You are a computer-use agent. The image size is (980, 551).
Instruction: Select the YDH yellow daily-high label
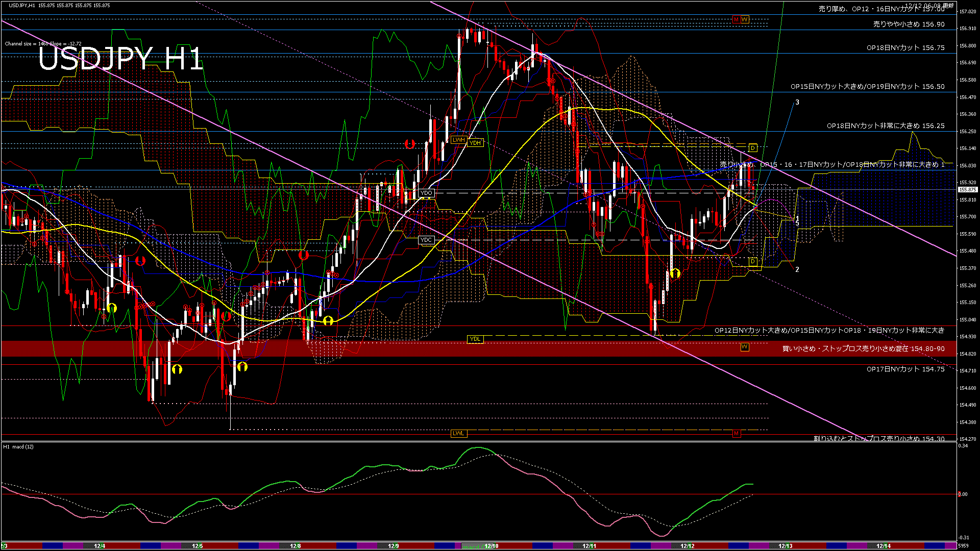point(475,143)
